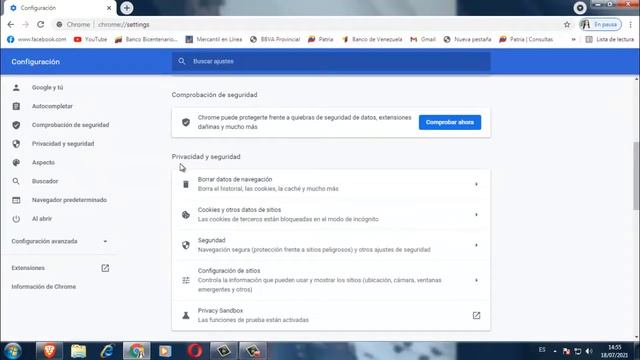Open the Gmail bookmark
Screen dimensions: 640x360
[x=423, y=39]
